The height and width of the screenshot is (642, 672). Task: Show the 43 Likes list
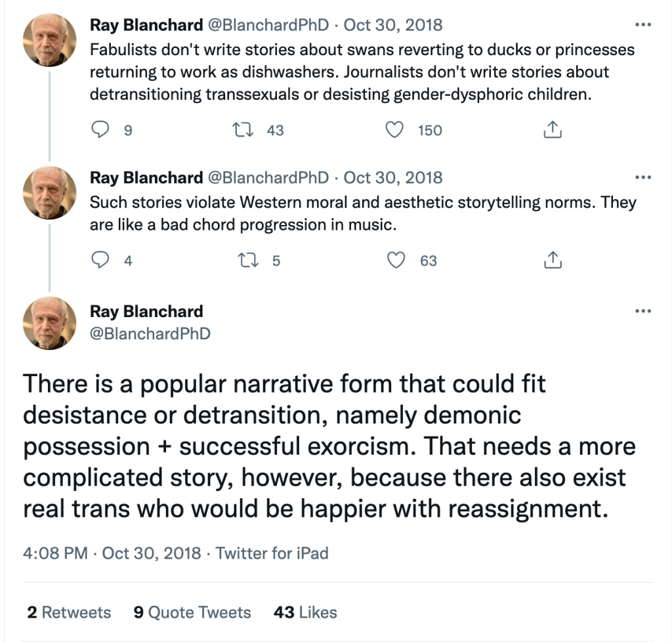pos(305,612)
